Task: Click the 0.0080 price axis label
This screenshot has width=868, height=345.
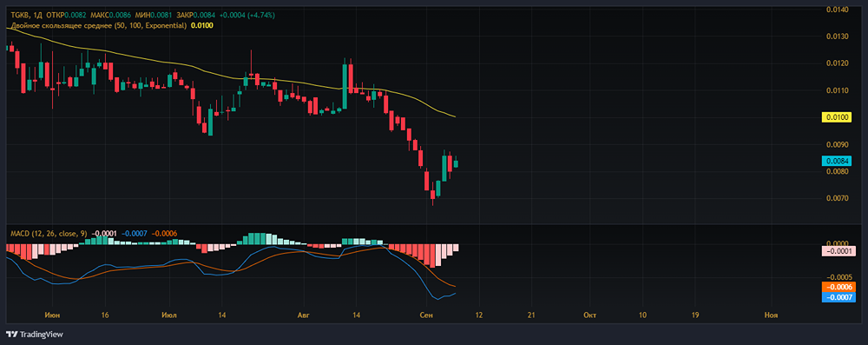Action: [x=837, y=171]
